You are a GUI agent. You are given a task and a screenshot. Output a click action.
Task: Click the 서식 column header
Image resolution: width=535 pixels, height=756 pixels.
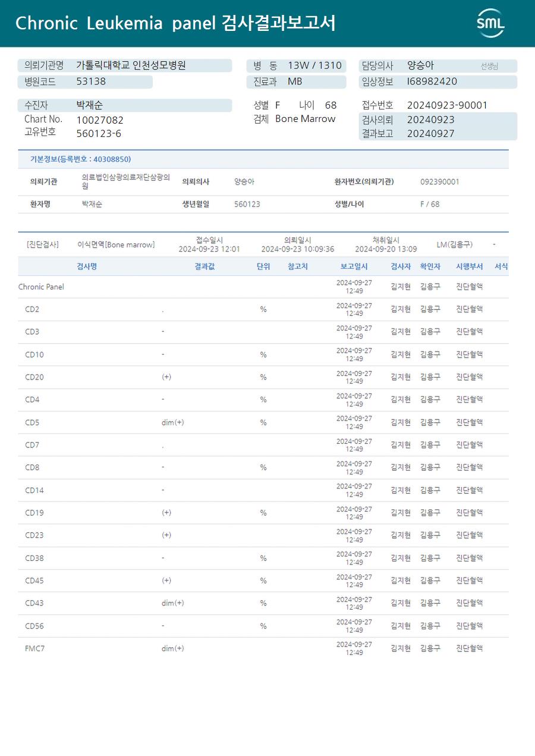[501, 266]
